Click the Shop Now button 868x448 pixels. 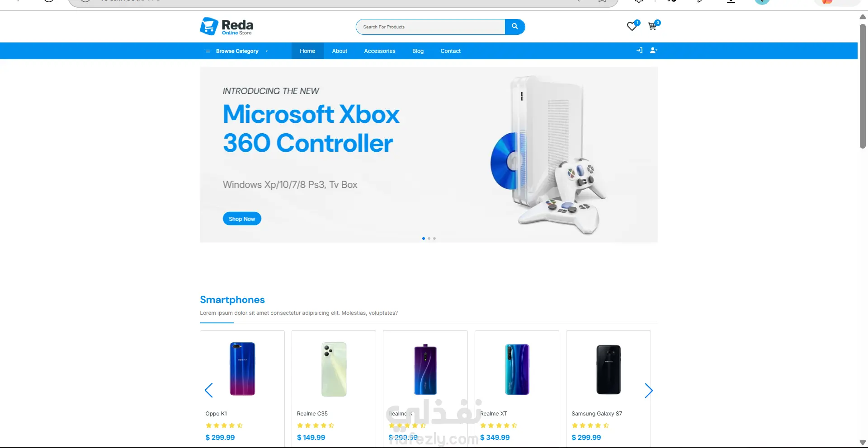(242, 219)
